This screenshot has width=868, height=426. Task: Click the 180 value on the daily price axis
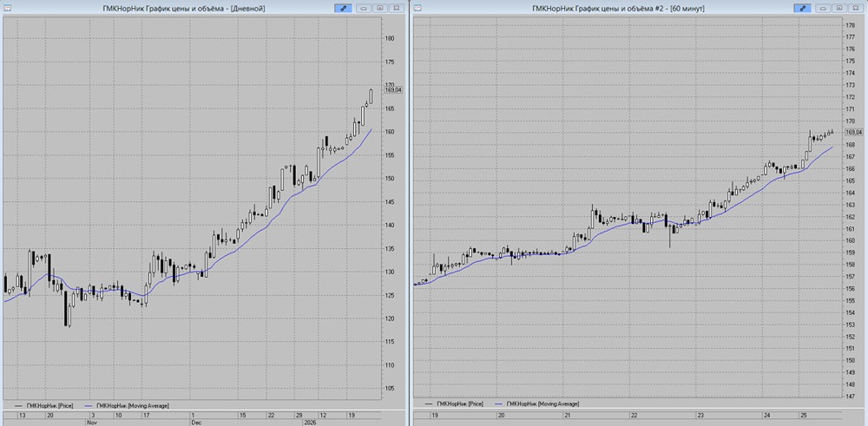point(389,39)
